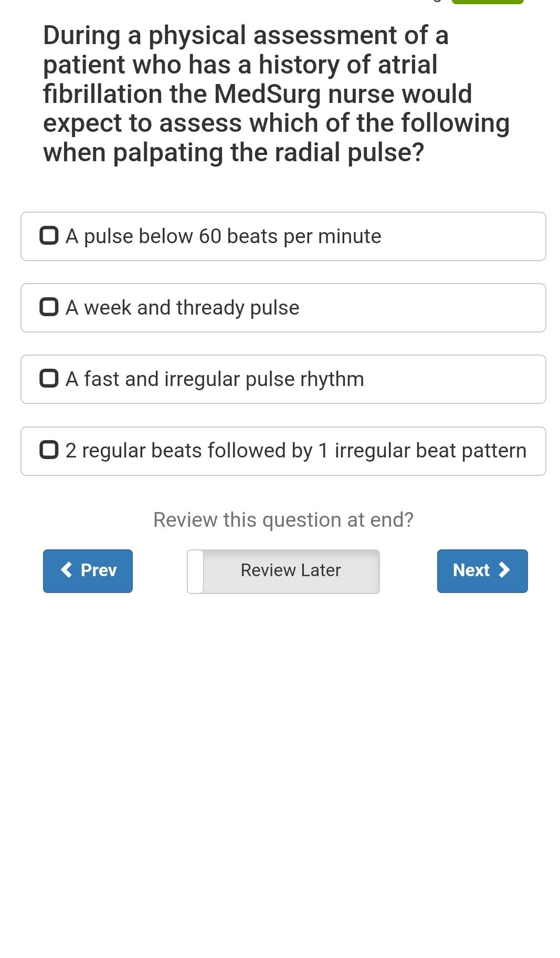The height and width of the screenshot is (958, 560).
Task: Mark '2 regular beats followed by 1 irregular beat pattern'
Action: coord(49,451)
